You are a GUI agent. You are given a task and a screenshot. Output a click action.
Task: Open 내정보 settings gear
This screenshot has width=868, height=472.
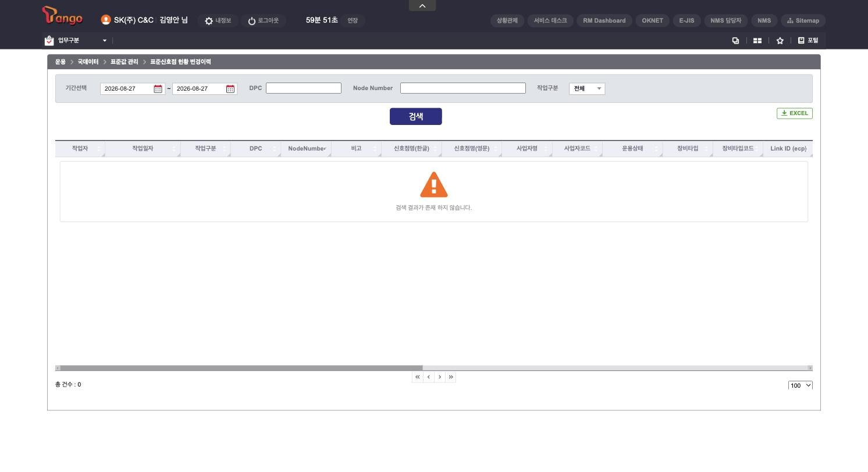[218, 20]
